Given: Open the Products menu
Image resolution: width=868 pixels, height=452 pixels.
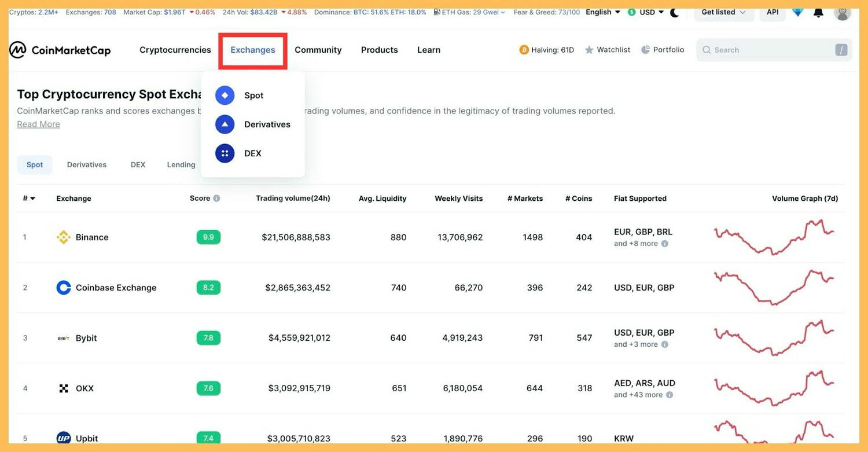Looking at the screenshot, I should (380, 50).
